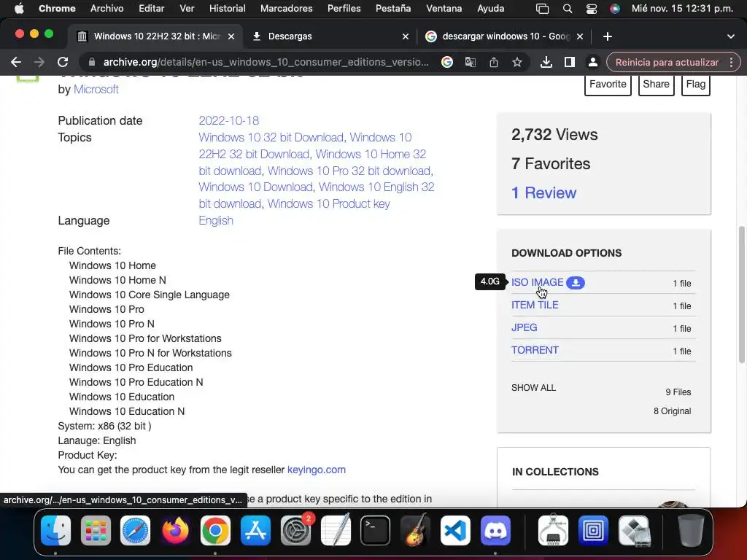This screenshot has height=560, width=747.
Task: Click the Share button
Action: [x=656, y=85]
